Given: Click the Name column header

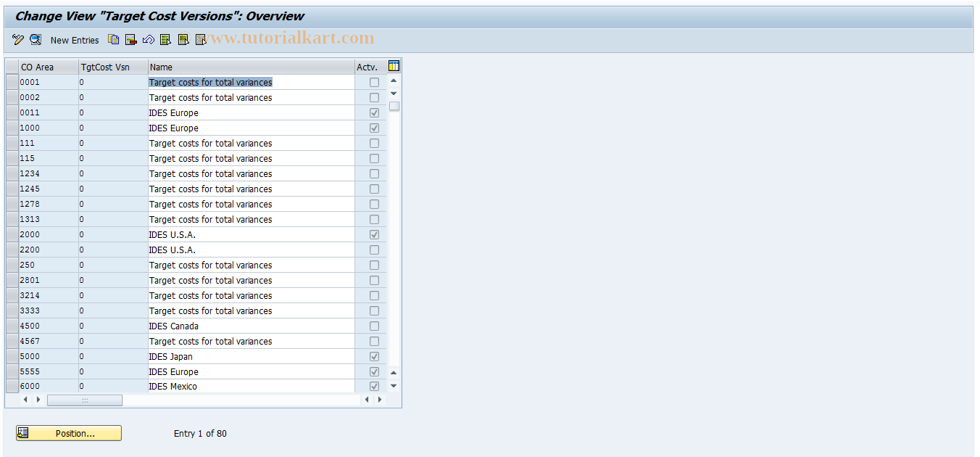Looking at the screenshot, I should point(250,66).
